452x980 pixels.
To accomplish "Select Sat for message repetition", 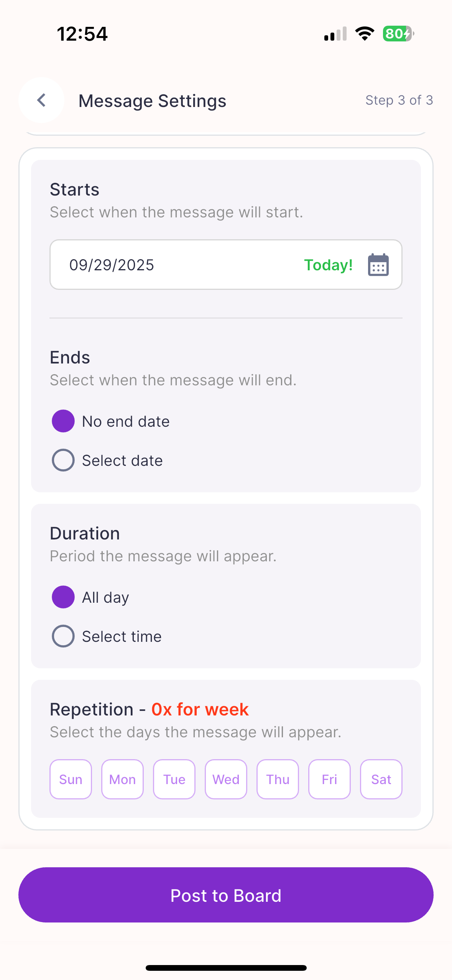I will click(x=381, y=779).
